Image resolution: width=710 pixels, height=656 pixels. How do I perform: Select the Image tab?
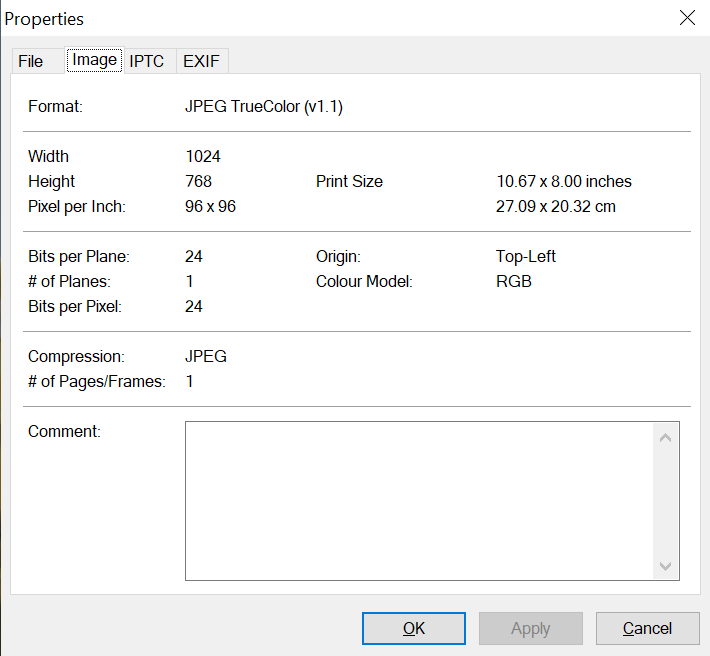(94, 60)
